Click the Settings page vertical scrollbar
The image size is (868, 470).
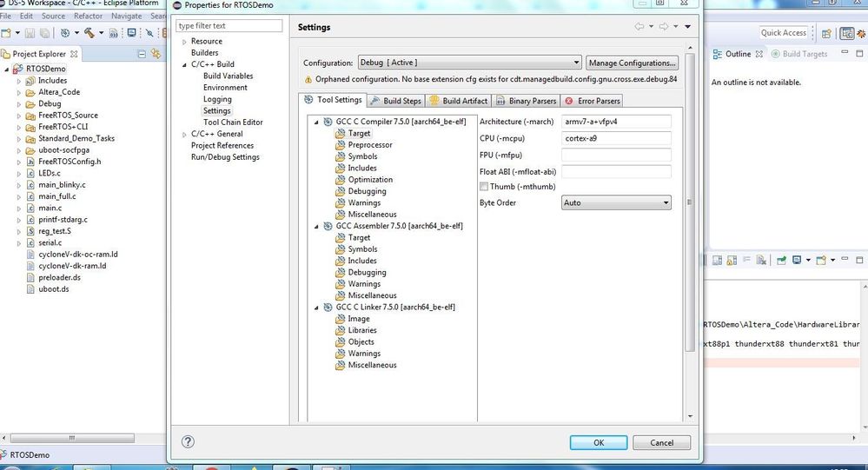point(690,202)
